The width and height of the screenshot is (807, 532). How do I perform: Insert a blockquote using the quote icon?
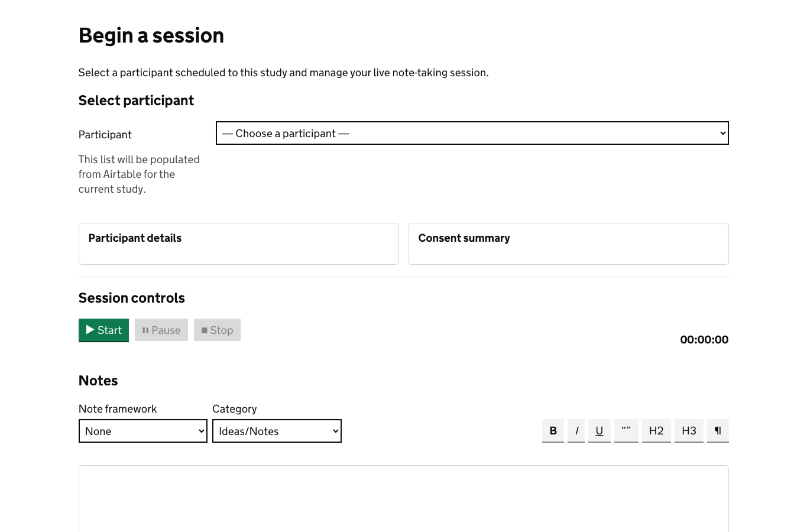click(626, 430)
